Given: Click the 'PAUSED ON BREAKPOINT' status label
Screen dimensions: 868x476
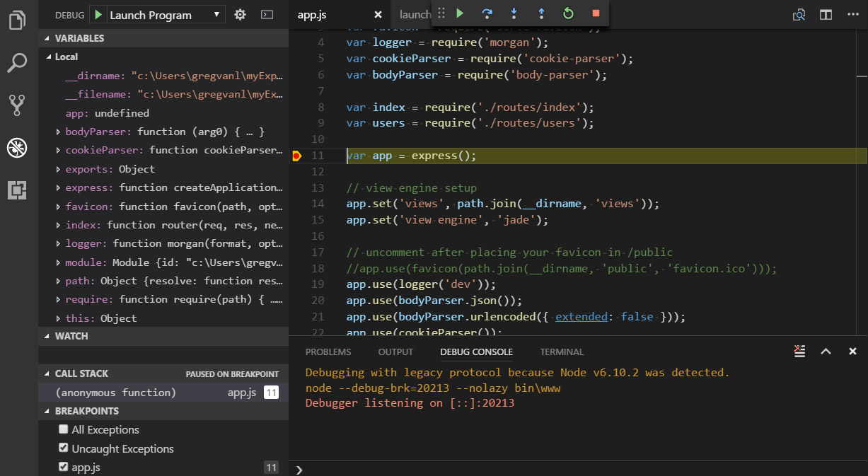Looking at the screenshot, I should (x=232, y=374).
